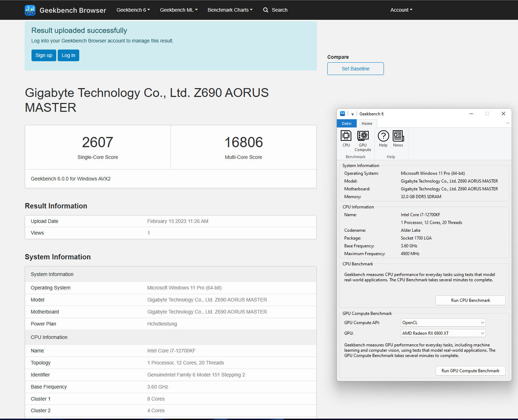Click the 16806 multi-core score
Image resolution: width=518 pixels, height=420 pixels.
244,142
